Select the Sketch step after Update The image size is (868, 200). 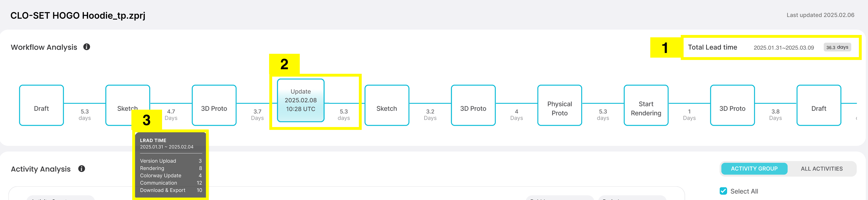[x=387, y=105]
